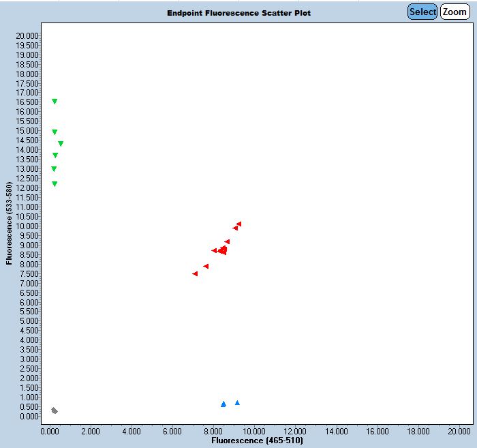Pick the green triangle at the 15.000 level
The width and height of the screenshot is (477, 448).
tap(55, 132)
